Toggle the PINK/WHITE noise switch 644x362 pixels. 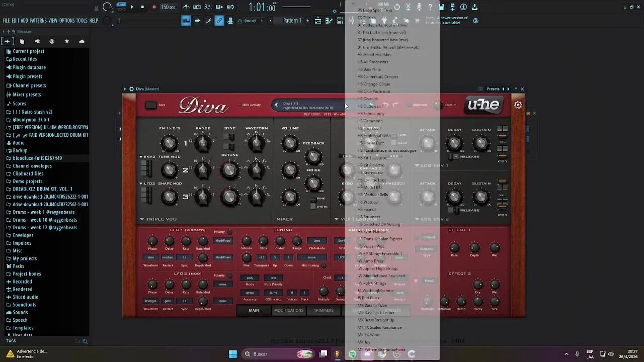(x=313, y=203)
